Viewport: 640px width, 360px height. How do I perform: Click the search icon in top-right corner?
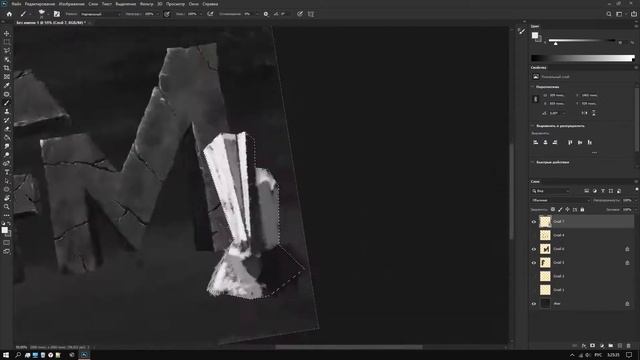coord(609,14)
